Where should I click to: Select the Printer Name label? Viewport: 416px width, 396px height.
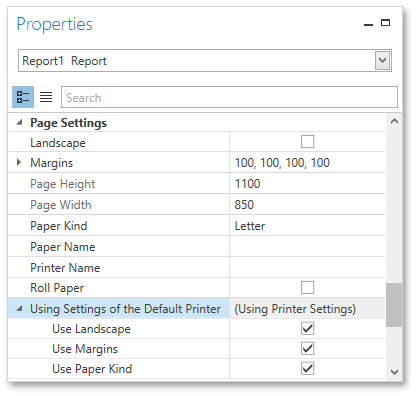[65, 268]
